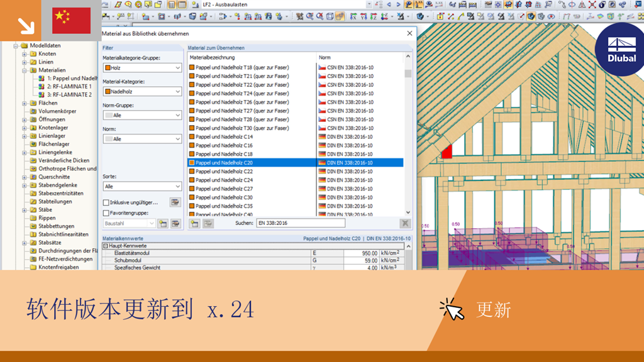This screenshot has height=362, width=644.
Task: Open the Materialkategorie-Gruppe dropdown showing Holz
Action: click(x=142, y=68)
